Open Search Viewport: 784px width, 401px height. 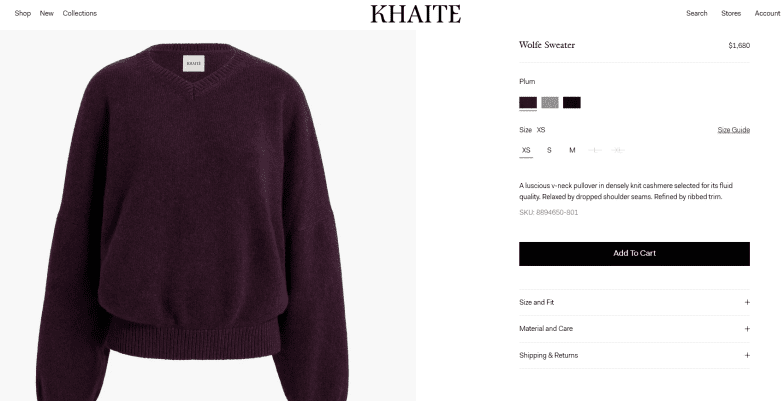[696, 13]
